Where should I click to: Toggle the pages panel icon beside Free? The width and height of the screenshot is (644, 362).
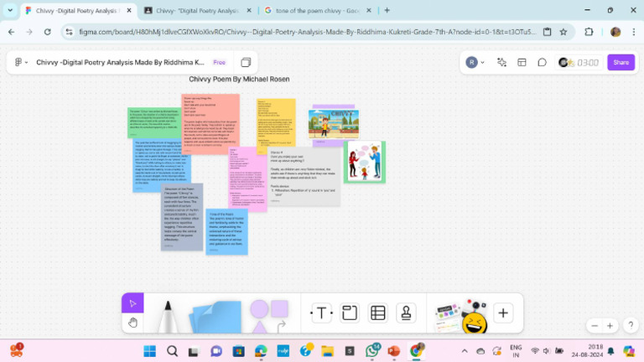pos(246,62)
